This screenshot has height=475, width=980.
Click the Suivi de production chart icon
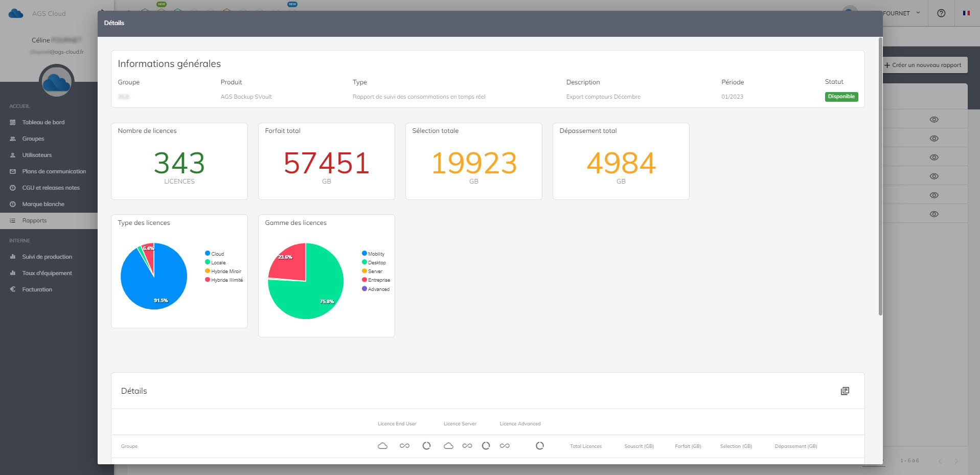click(x=13, y=257)
